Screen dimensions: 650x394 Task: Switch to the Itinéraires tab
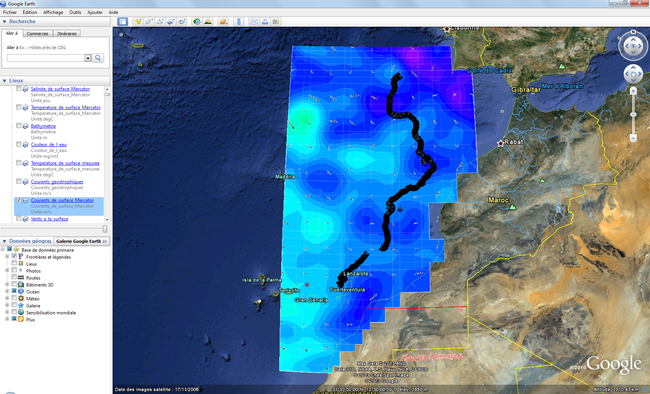(67, 34)
